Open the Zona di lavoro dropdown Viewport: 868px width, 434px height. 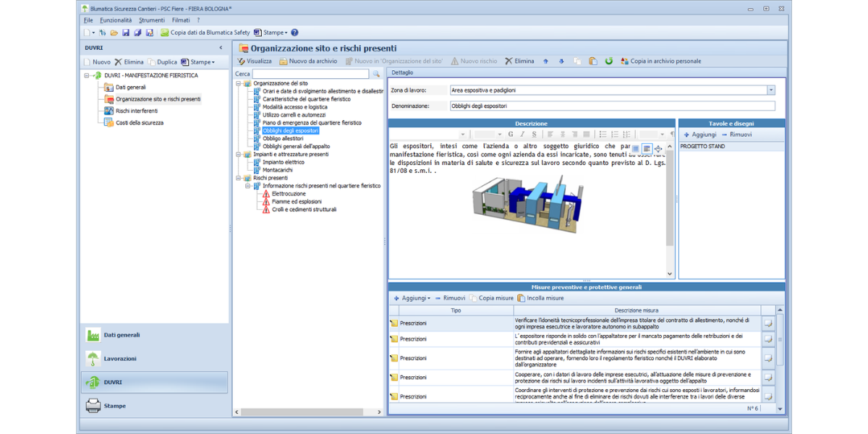point(770,90)
